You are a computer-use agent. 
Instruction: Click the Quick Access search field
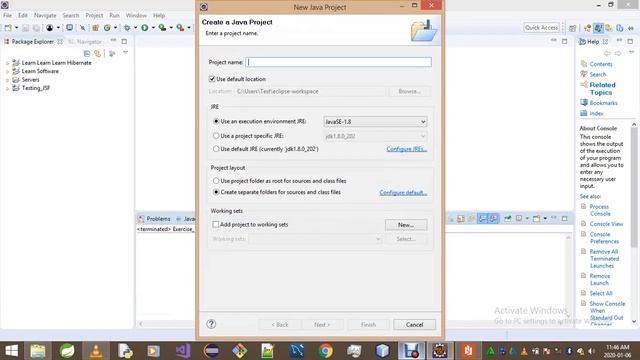[541, 27]
